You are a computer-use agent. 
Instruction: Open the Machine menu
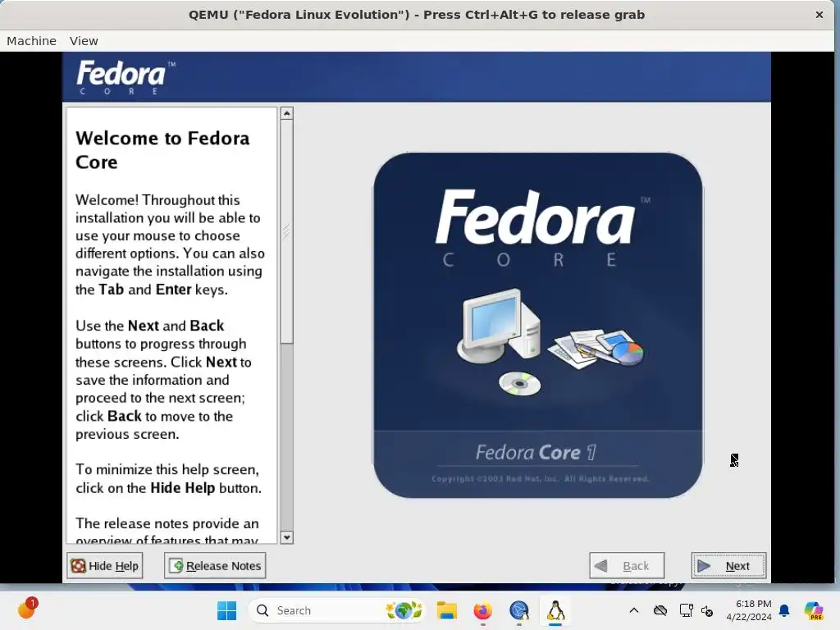pos(32,41)
